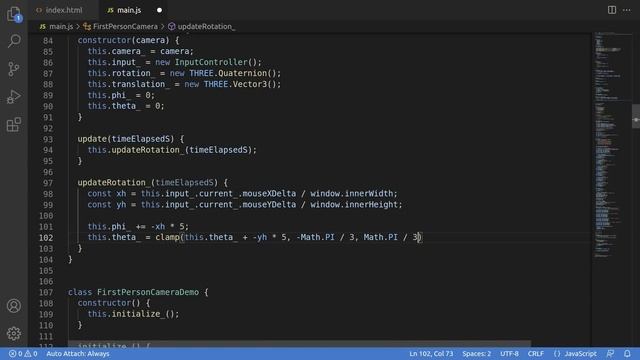Click line number 84

(48, 41)
